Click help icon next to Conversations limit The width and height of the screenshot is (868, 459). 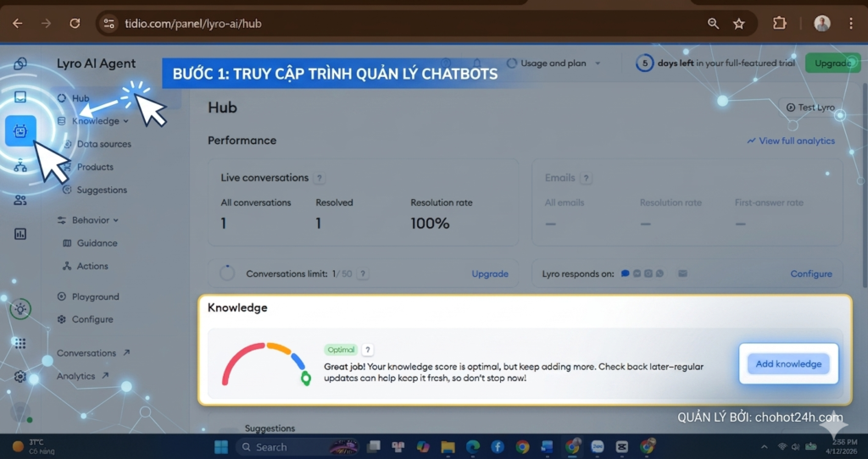click(x=363, y=274)
